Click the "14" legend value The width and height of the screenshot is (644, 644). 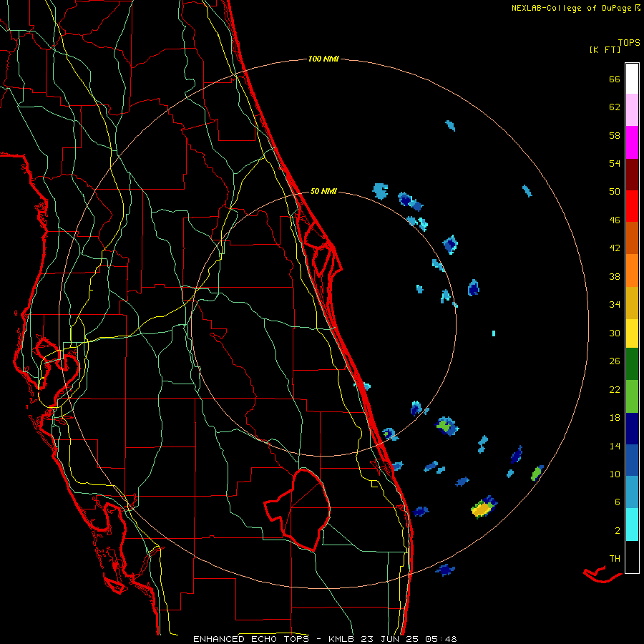(615, 446)
